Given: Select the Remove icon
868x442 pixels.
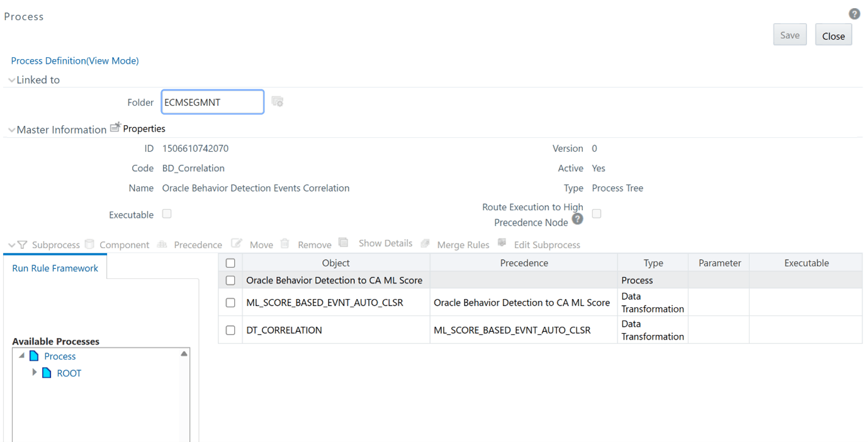Looking at the screenshot, I should coord(285,243).
